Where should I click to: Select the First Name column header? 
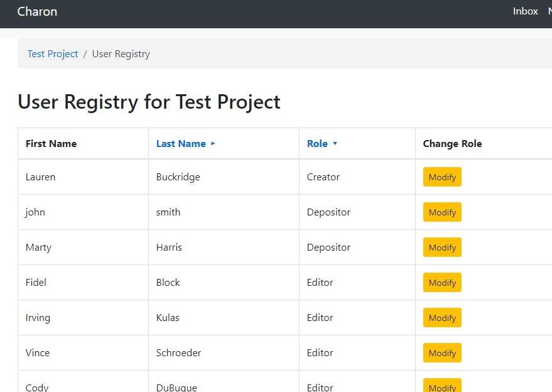tap(51, 144)
